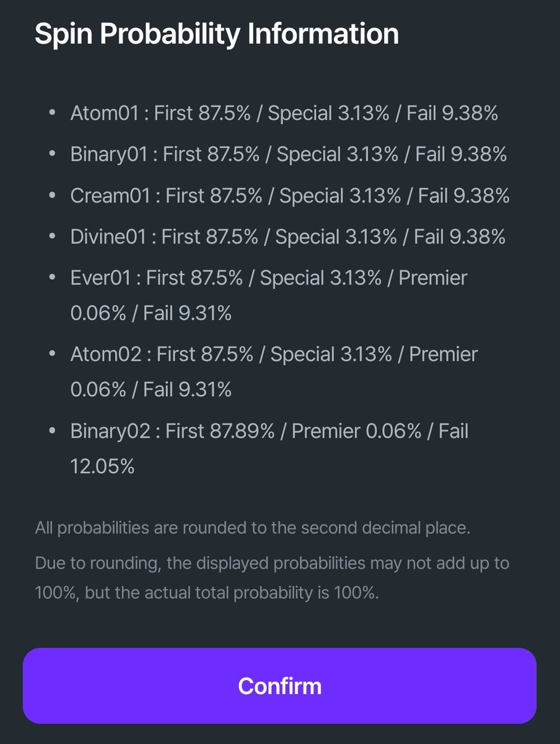Click the bullet point beside Ever01
The height and width of the screenshot is (744, 560).
point(53,278)
